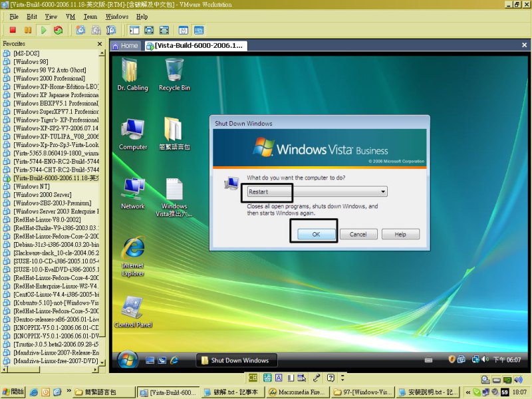Click the yellow Suspend toolbar icon
Viewport: 532px width, 399px height.
28,30
